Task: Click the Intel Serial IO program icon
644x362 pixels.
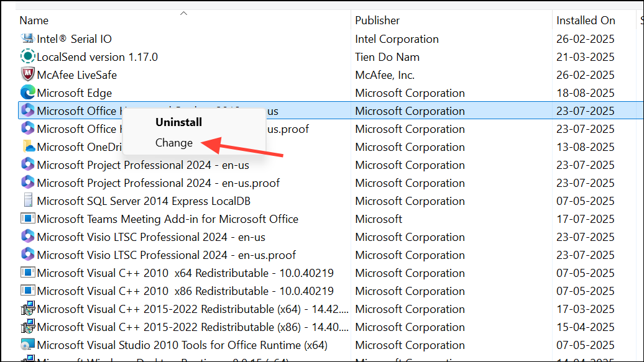Action: tap(27, 38)
